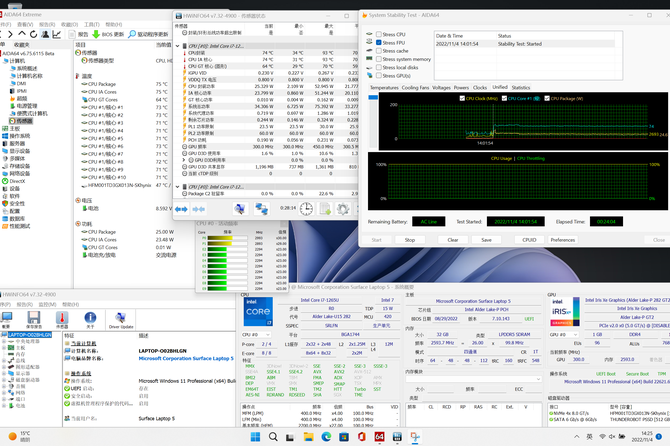Click the HWiNFO64 Driver Update icon
The image size is (670, 446).
tap(120, 317)
